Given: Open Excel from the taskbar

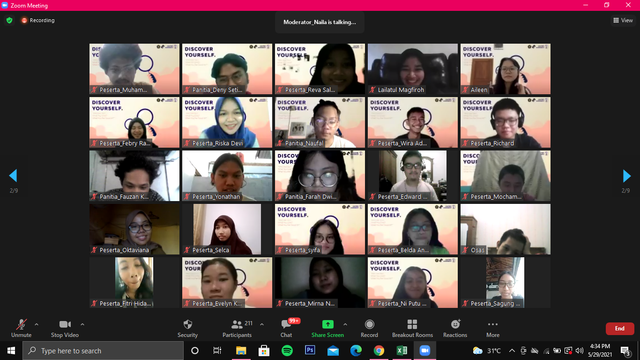Looking at the screenshot, I should pyautogui.click(x=402, y=351).
